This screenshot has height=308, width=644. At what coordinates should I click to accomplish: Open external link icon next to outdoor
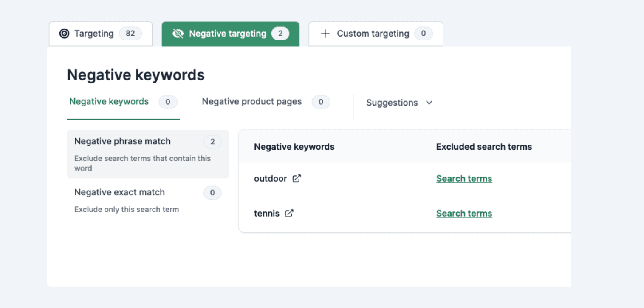tap(297, 178)
